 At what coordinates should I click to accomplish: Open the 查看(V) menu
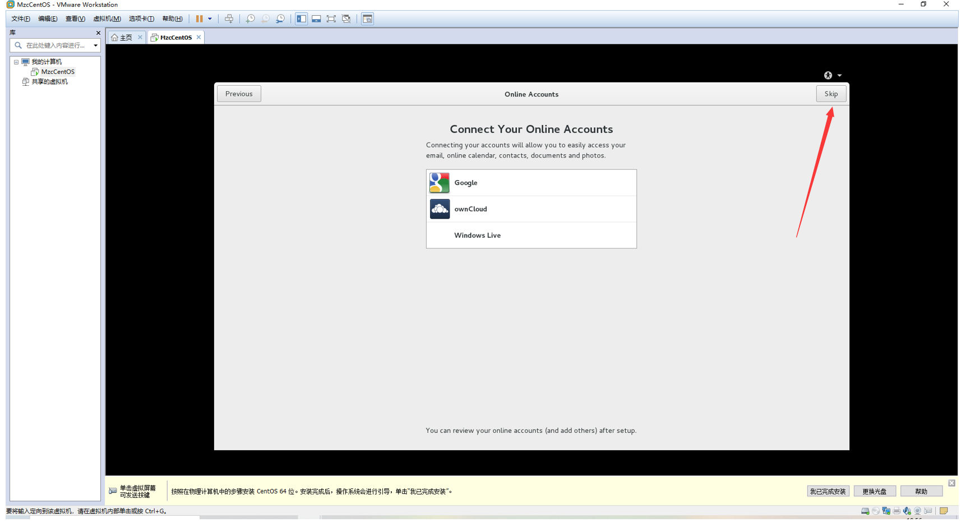click(75, 19)
